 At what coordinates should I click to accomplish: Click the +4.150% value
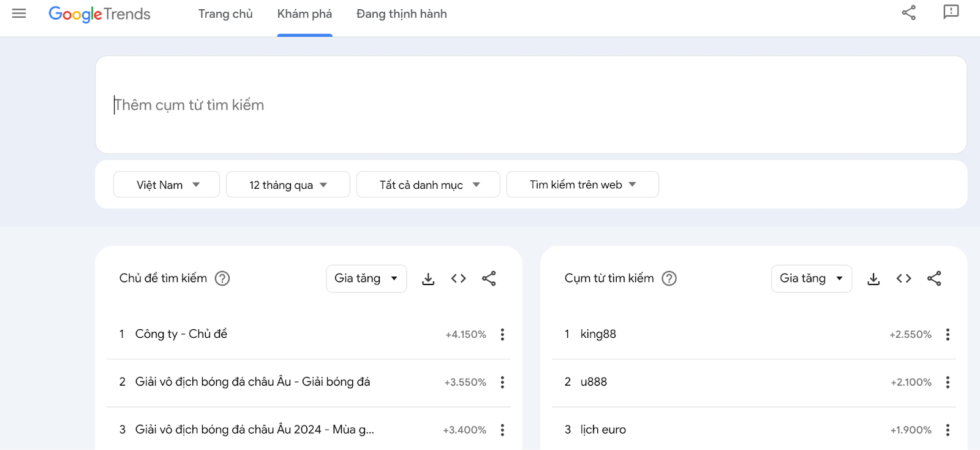click(466, 335)
